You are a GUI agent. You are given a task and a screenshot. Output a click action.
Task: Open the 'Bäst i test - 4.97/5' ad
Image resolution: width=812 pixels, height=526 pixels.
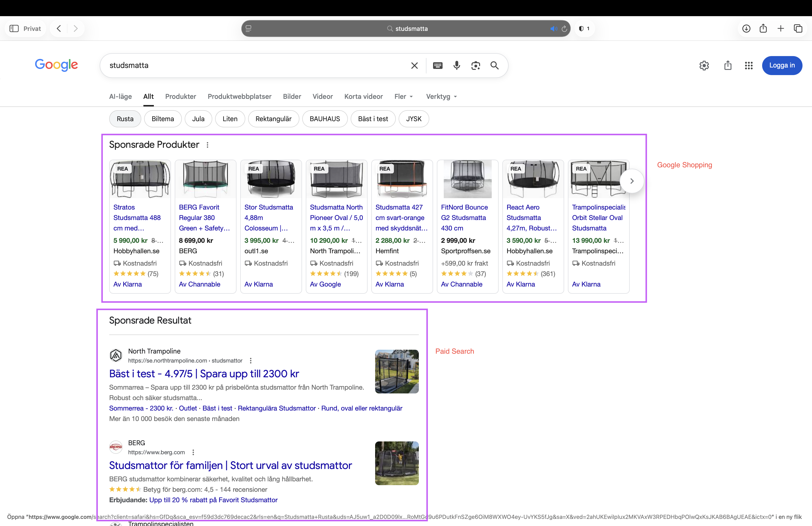[204, 374]
